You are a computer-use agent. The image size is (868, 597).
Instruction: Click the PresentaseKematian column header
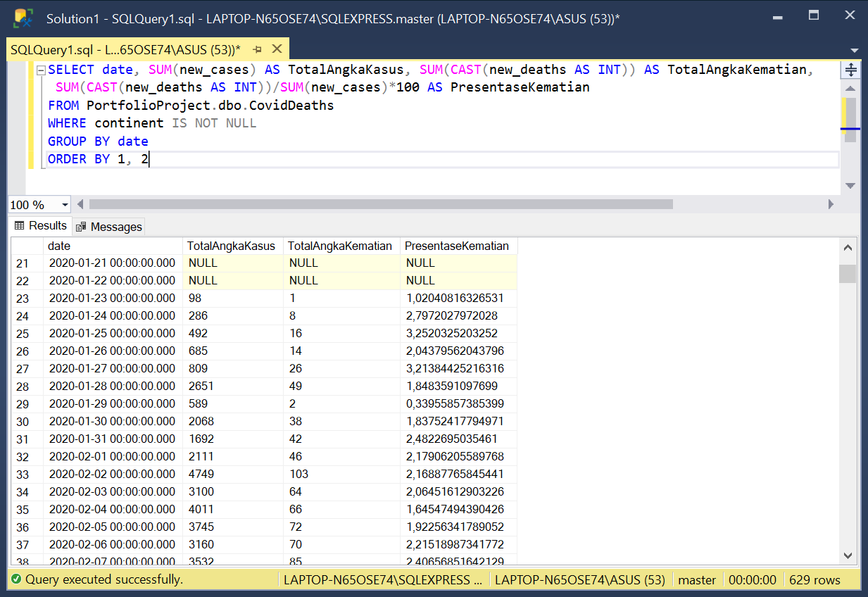[x=458, y=246]
